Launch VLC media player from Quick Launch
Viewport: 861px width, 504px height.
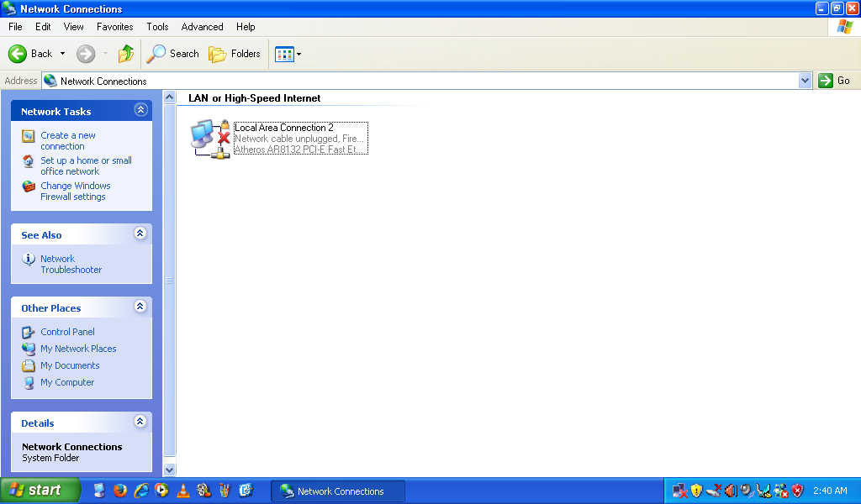coord(182,491)
